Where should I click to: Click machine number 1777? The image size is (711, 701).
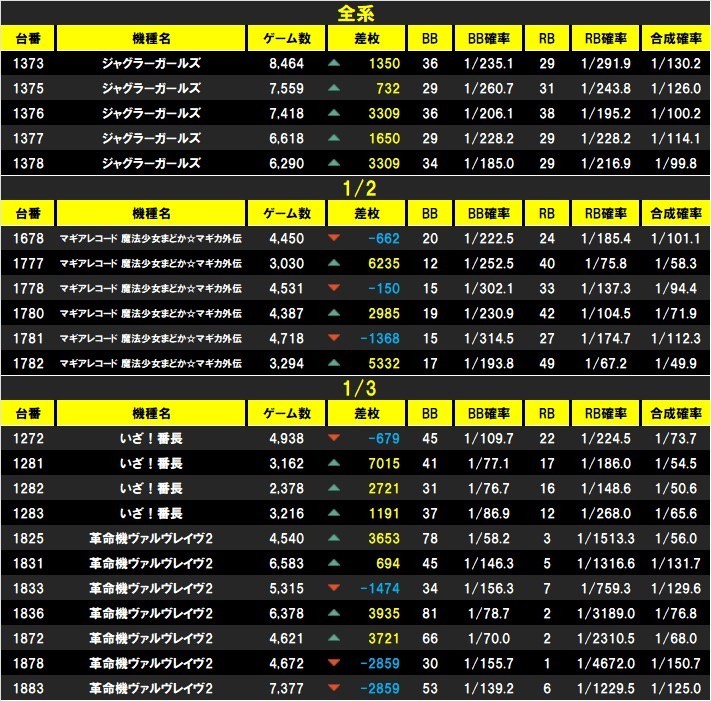click(x=29, y=263)
